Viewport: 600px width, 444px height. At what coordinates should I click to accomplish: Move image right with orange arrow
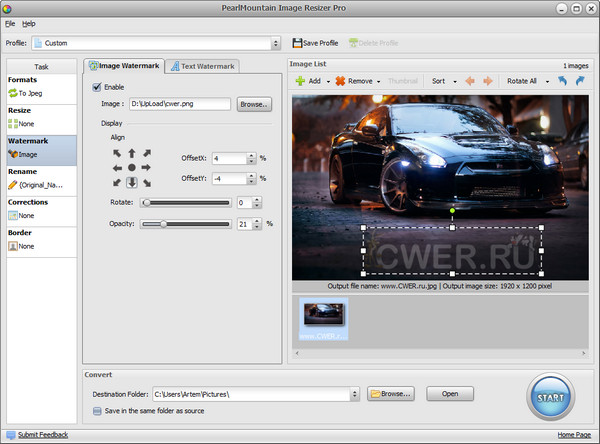point(490,80)
